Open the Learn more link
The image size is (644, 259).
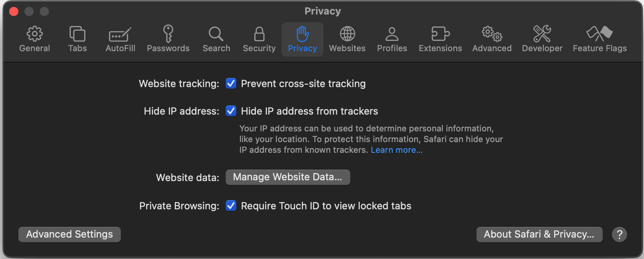click(397, 150)
